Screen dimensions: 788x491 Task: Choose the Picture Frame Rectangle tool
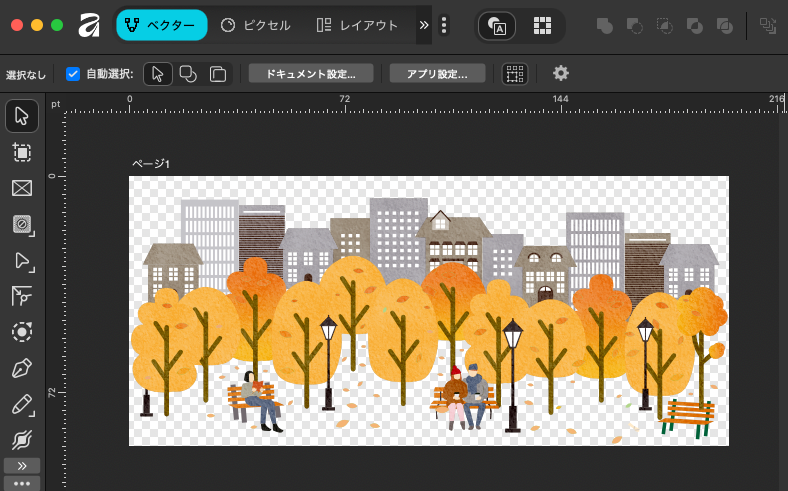pos(22,188)
